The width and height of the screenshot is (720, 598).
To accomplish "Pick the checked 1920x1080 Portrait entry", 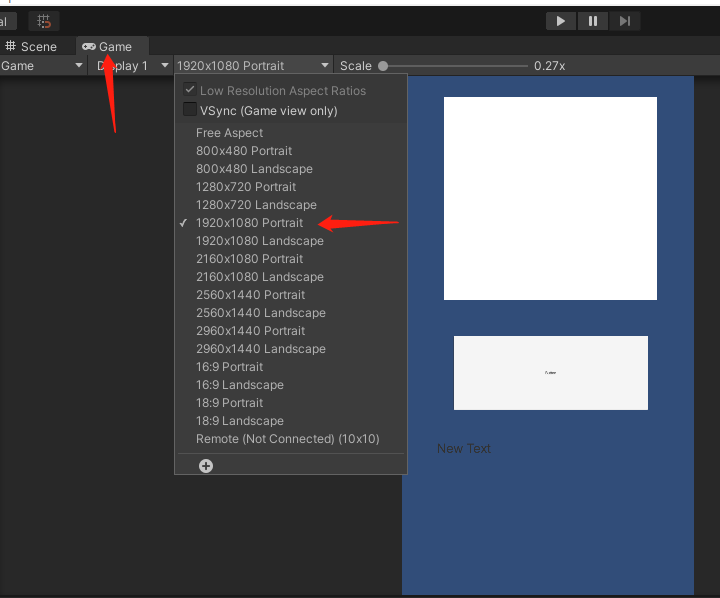I will [291, 223].
